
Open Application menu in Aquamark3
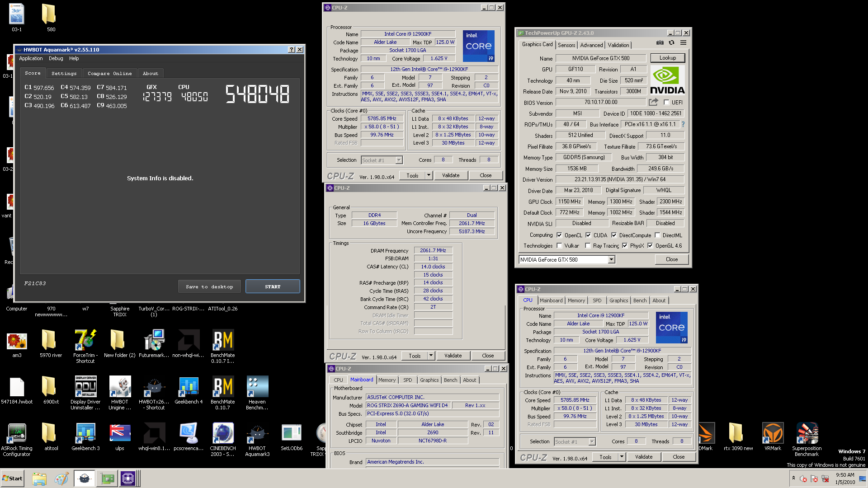[x=31, y=58]
